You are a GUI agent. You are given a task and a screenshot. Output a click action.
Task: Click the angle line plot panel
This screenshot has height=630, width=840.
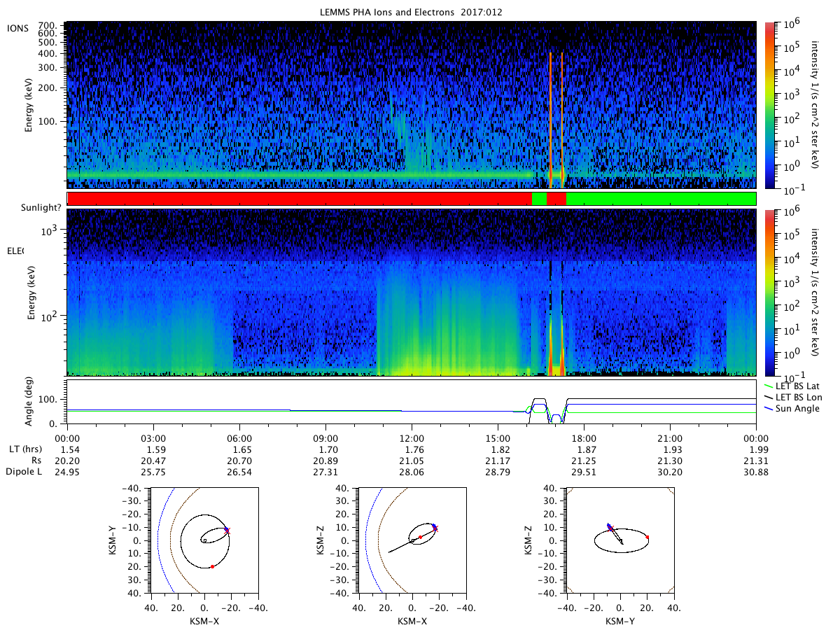[412, 402]
